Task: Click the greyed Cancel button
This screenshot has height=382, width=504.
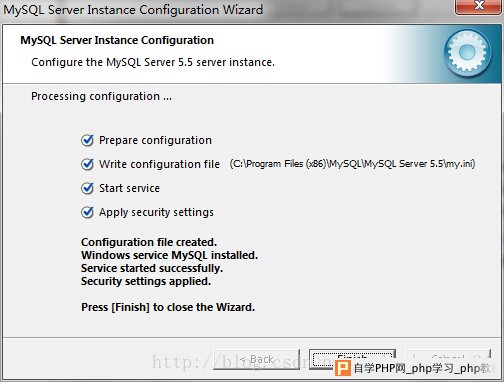Action: tap(448, 357)
